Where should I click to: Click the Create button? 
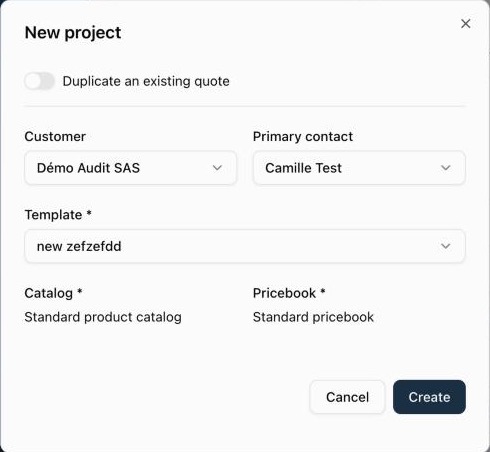tap(429, 397)
